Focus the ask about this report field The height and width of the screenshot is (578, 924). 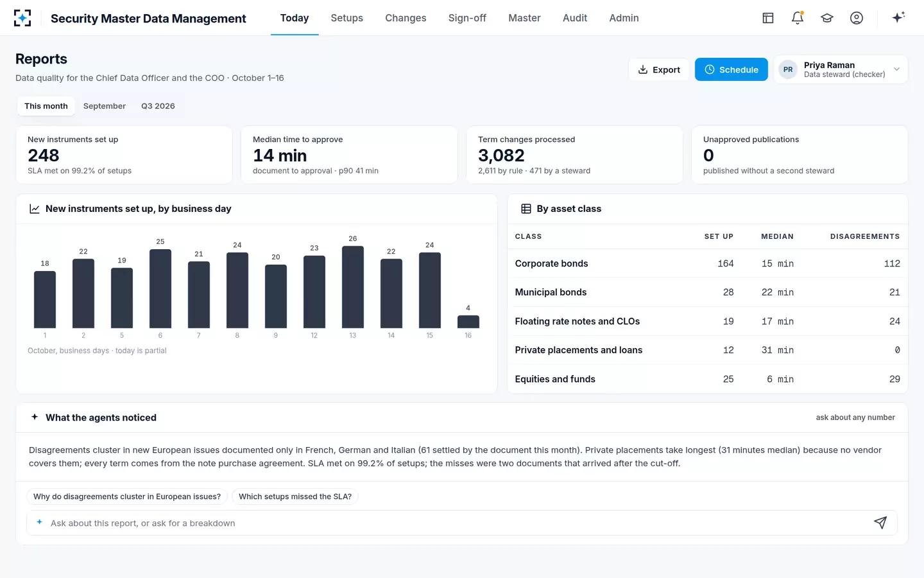click(462, 523)
